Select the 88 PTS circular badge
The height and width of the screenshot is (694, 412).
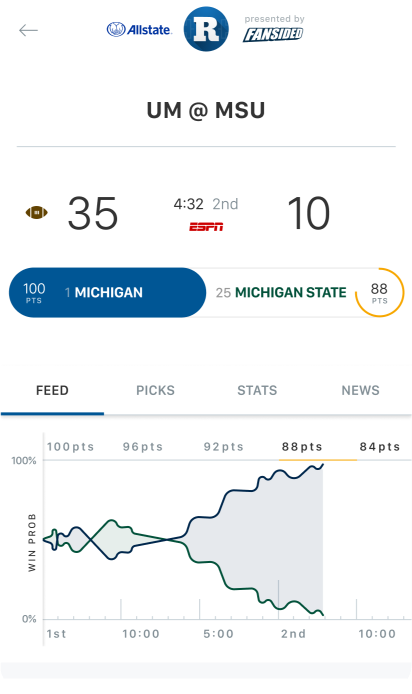point(379,293)
